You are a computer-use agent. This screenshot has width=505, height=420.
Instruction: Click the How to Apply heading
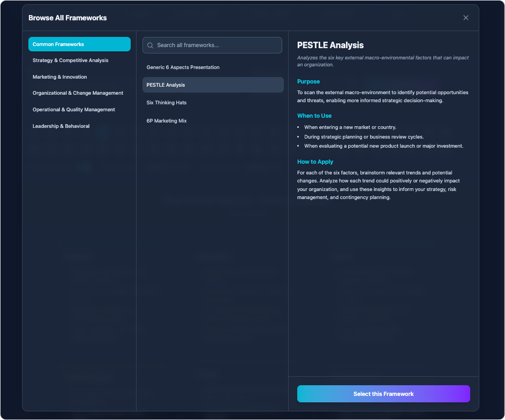pyautogui.click(x=315, y=162)
